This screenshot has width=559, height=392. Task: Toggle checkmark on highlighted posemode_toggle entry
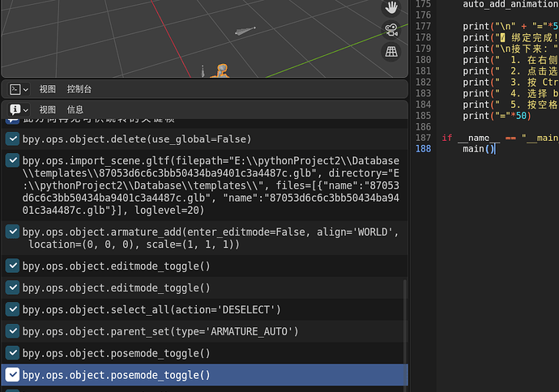(12, 374)
